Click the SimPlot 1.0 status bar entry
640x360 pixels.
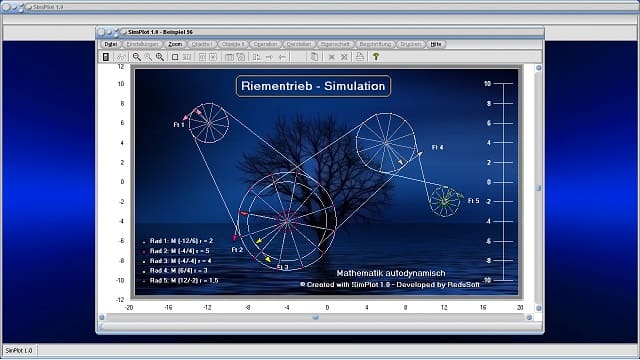19,351
